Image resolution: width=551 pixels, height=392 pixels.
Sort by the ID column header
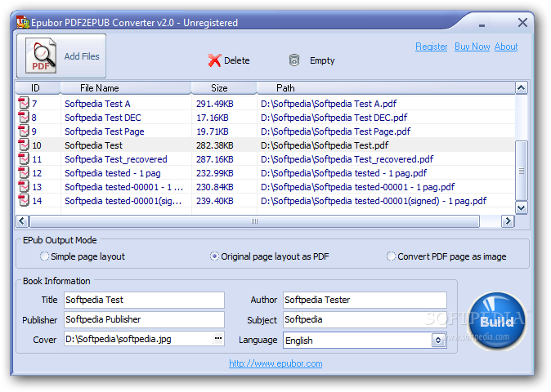(x=38, y=87)
